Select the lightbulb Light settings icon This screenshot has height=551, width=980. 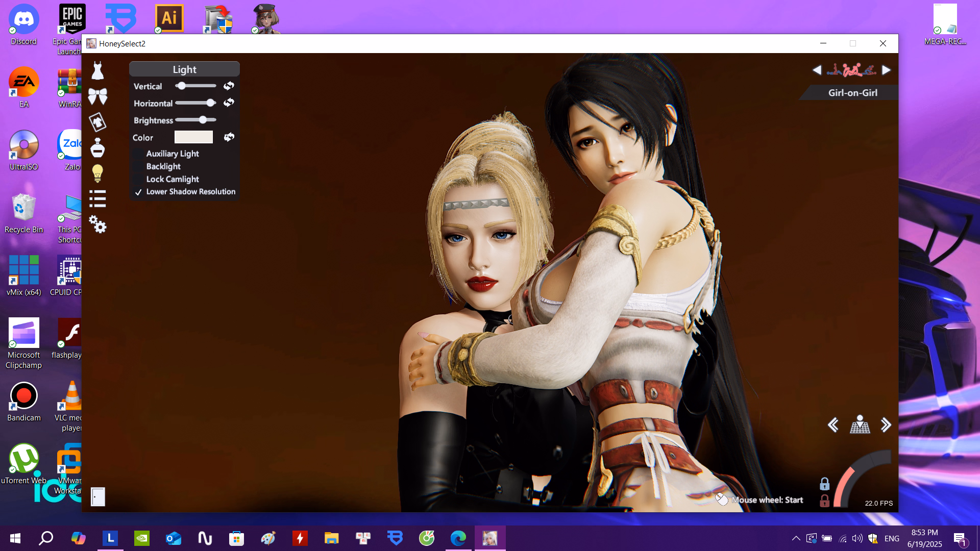(x=97, y=173)
